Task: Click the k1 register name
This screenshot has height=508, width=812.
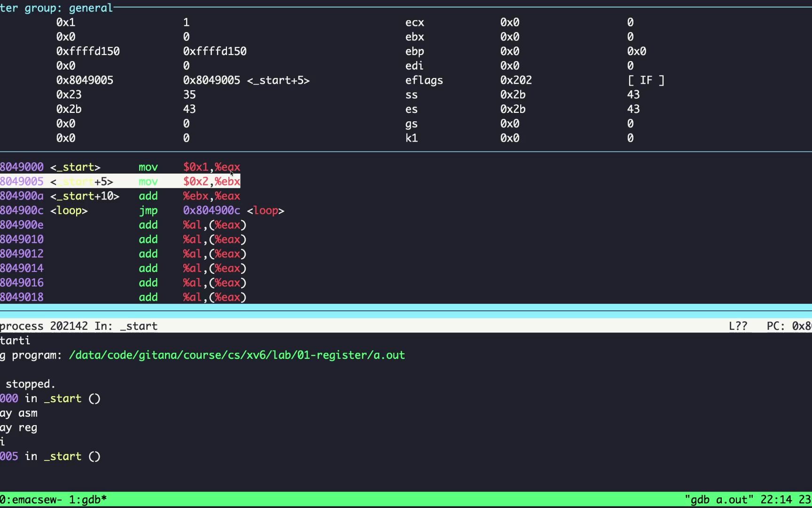Action: (x=411, y=138)
